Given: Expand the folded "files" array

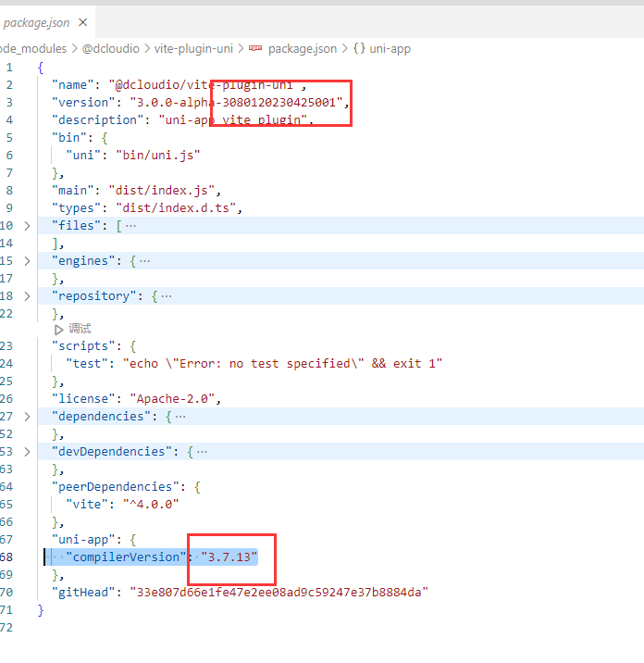Looking at the screenshot, I should [27, 226].
